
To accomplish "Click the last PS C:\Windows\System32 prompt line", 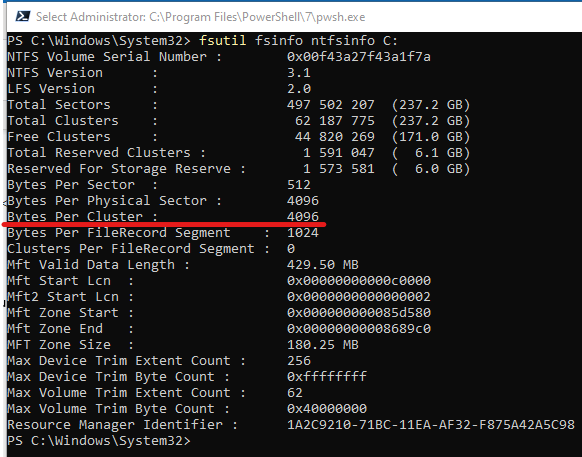I will (x=99, y=441).
